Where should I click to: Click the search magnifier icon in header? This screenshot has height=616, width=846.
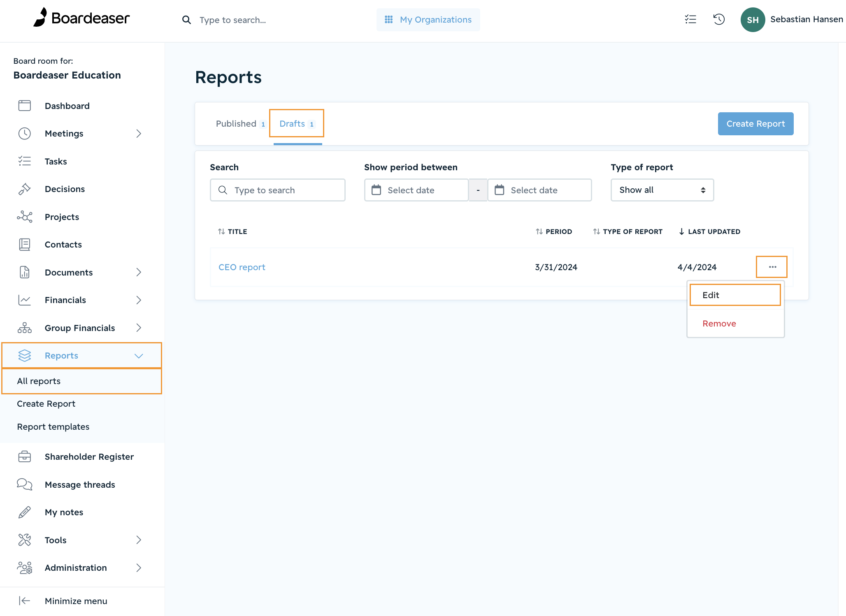click(186, 20)
